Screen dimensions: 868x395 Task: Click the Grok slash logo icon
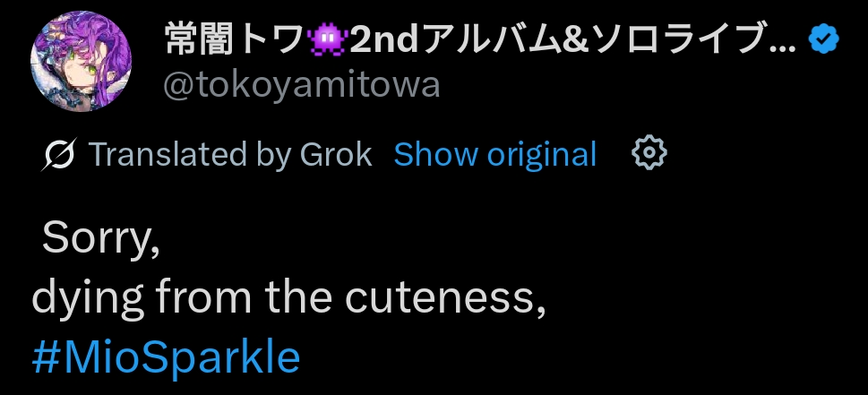(60, 155)
